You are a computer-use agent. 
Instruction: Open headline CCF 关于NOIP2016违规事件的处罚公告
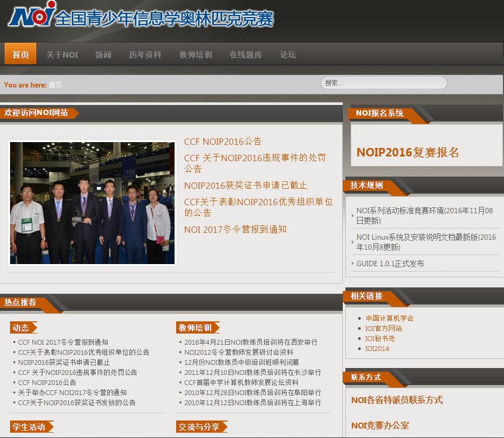tap(255, 163)
